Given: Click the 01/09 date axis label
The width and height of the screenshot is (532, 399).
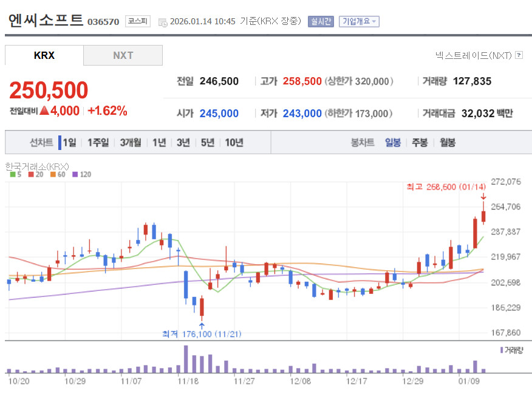Looking at the screenshot, I should coord(469,381).
